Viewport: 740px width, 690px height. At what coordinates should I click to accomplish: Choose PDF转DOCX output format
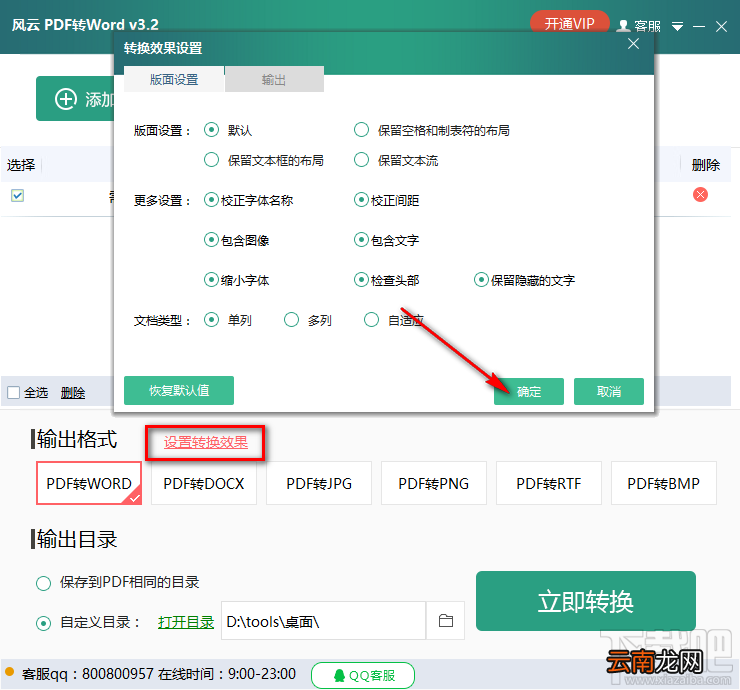pyautogui.click(x=204, y=483)
